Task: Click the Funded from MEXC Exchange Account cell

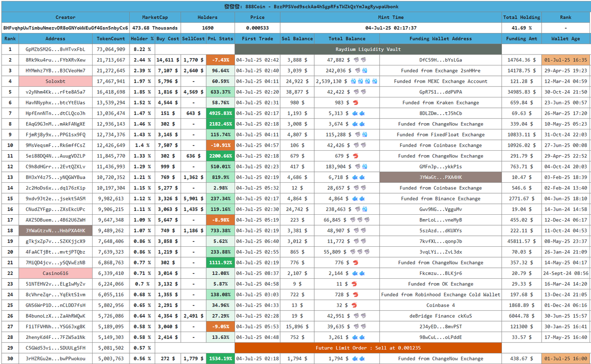Action: coord(441,81)
